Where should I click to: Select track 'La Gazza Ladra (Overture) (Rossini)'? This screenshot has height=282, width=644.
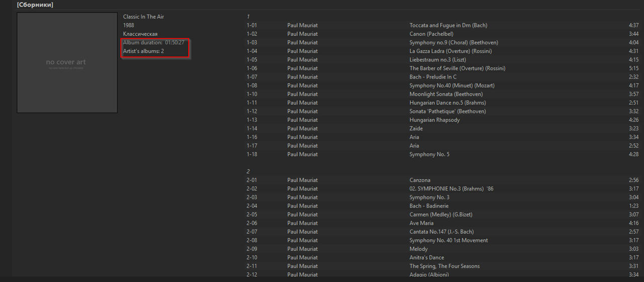coord(443,51)
